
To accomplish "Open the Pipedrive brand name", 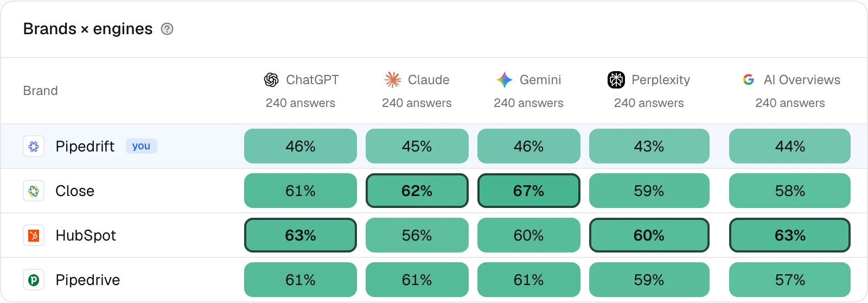I will click(88, 280).
